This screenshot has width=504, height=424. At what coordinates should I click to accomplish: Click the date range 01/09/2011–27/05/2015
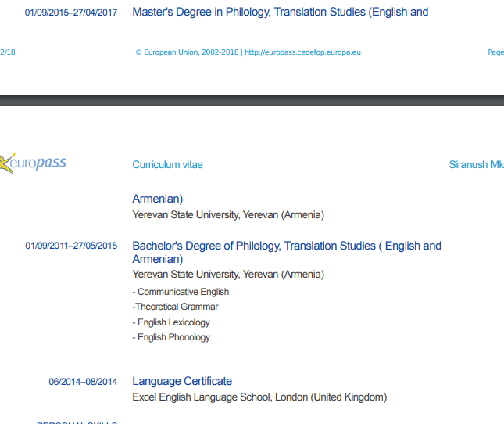point(71,246)
